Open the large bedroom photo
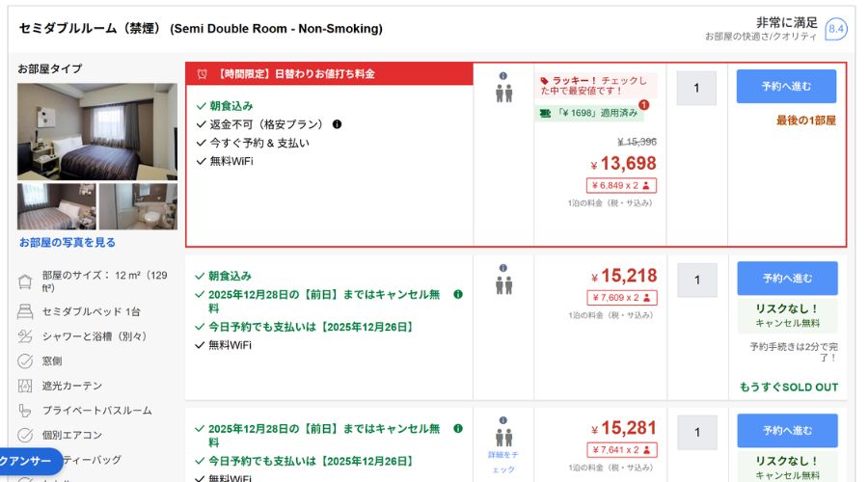 point(97,131)
